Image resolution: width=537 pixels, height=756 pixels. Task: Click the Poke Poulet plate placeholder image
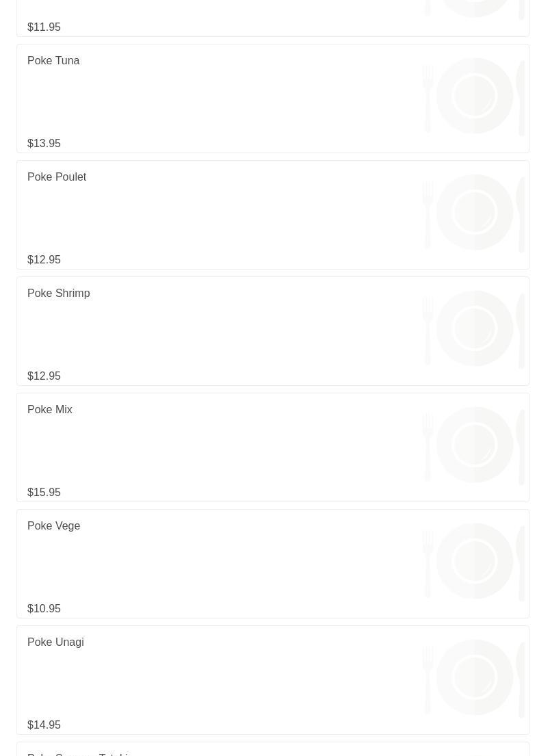pyautogui.click(x=474, y=212)
